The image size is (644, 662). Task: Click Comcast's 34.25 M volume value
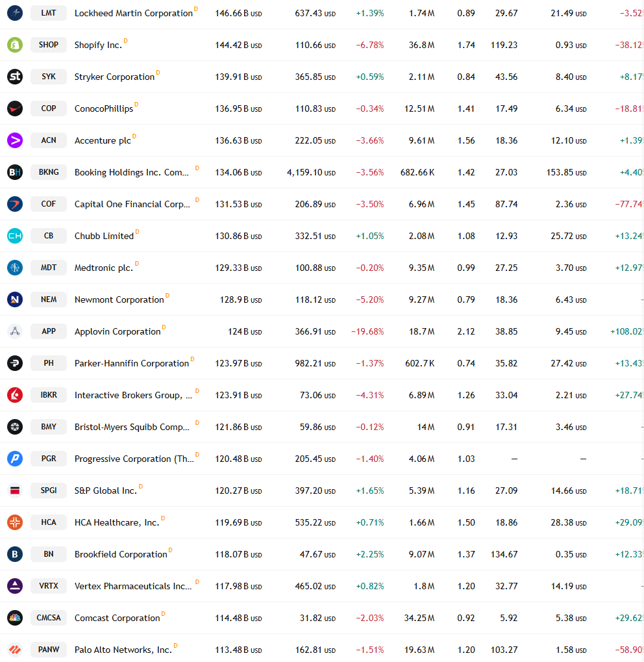pos(419,618)
